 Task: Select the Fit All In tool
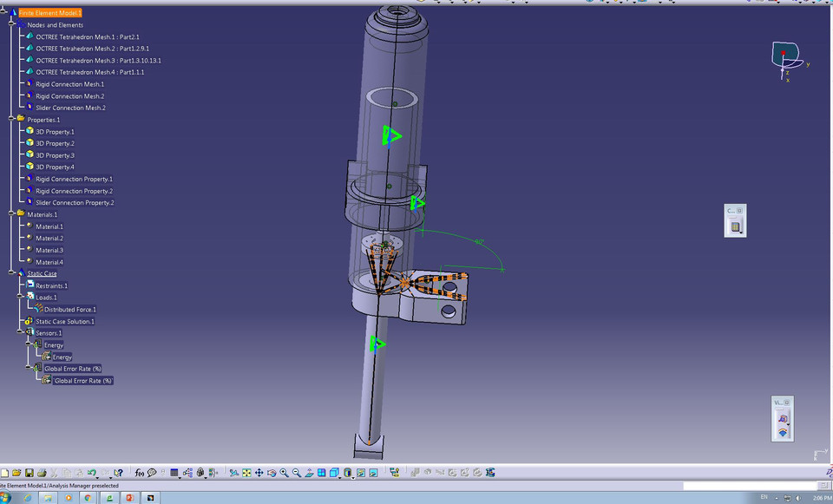pyautogui.click(x=245, y=472)
